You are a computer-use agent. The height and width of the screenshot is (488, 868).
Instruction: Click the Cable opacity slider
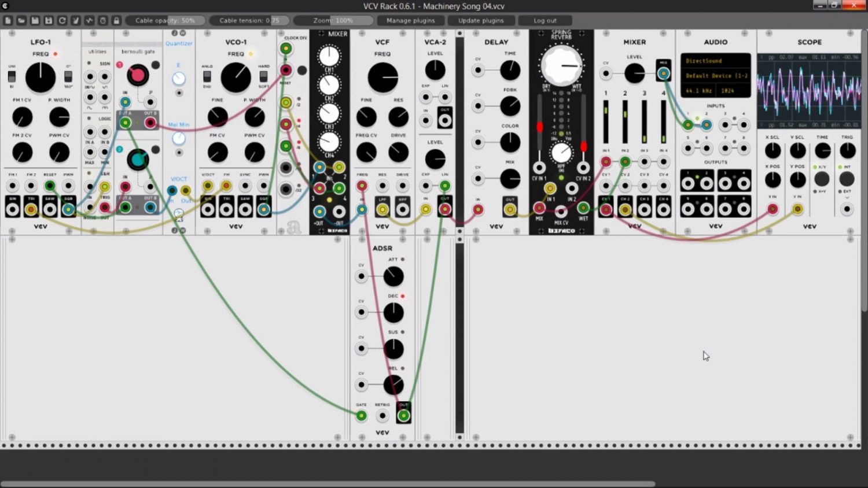coord(165,20)
